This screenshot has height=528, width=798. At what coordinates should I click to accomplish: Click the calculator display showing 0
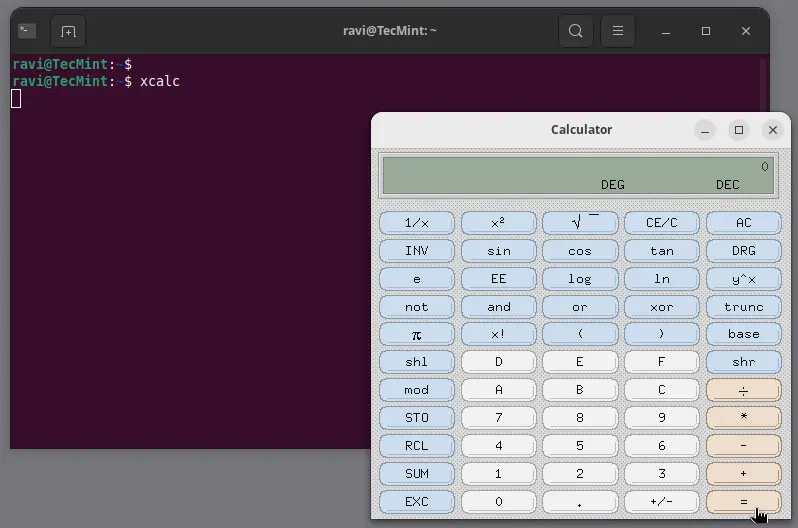578,175
